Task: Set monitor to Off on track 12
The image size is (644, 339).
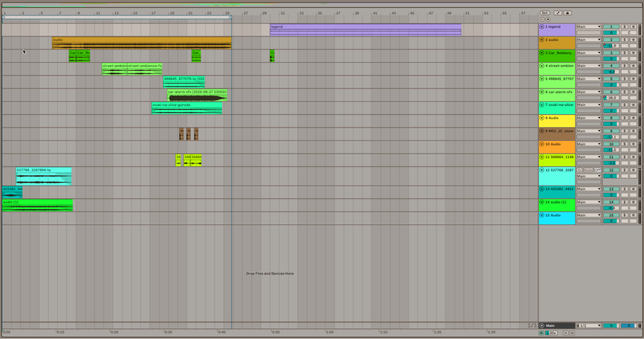Action: coord(597,170)
